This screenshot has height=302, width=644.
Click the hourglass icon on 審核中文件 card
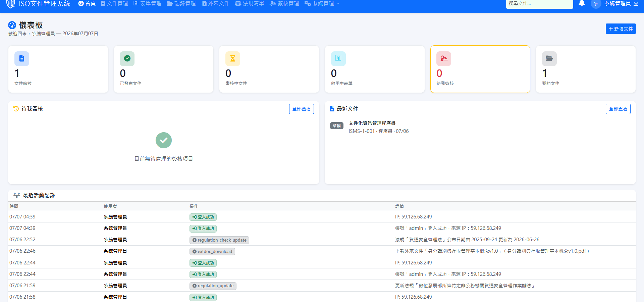tap(233, 59)
